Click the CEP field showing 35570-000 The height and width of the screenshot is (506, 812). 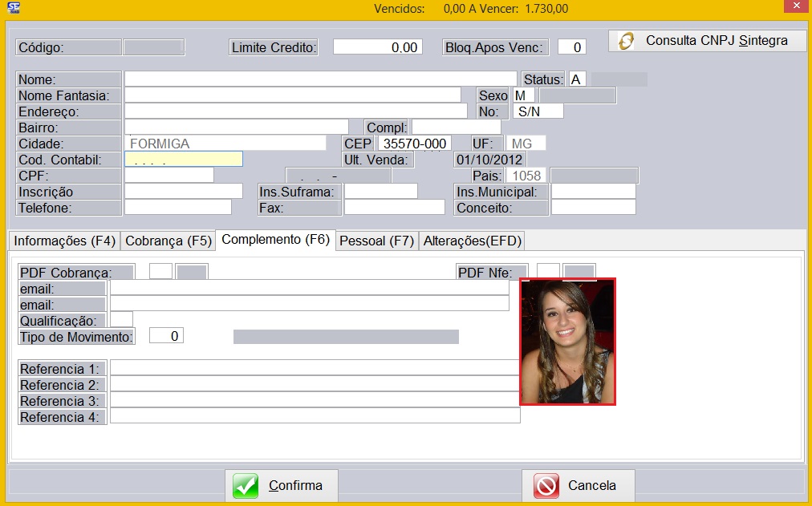414,144
